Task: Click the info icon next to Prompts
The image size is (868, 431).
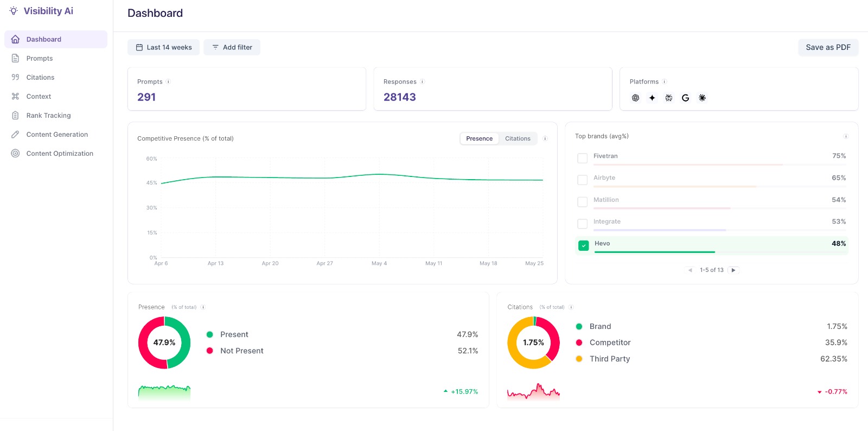Action: coord(168,82)
